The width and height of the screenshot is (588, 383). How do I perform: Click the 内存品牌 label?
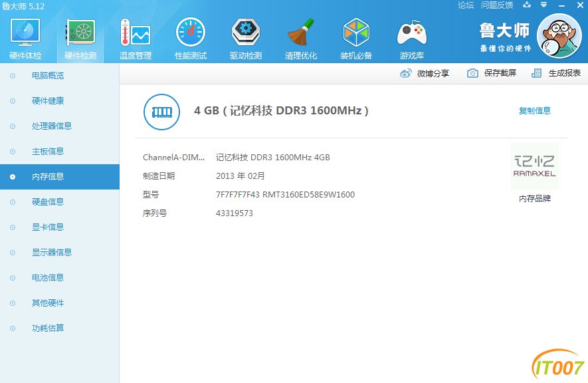(x=535, y=198)
